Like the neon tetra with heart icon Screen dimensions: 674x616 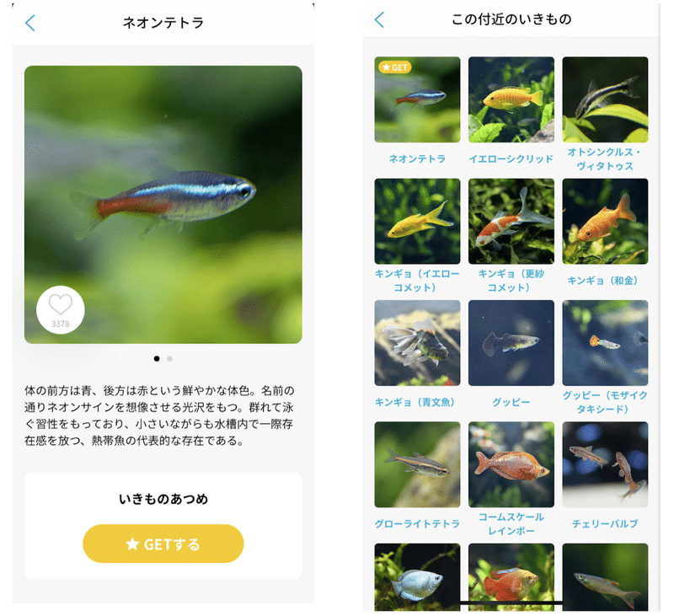pyautogui.click(x=60, y=309)
